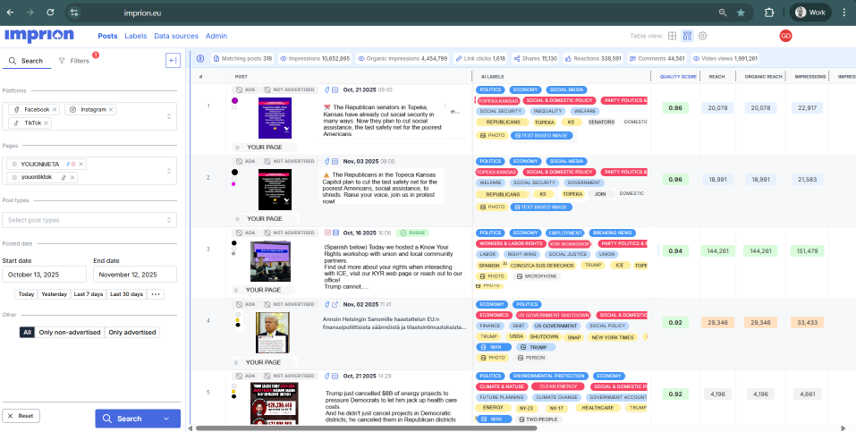Reload the page in the browser
This screenshot has height=432, width=856.
click(50, 13)
